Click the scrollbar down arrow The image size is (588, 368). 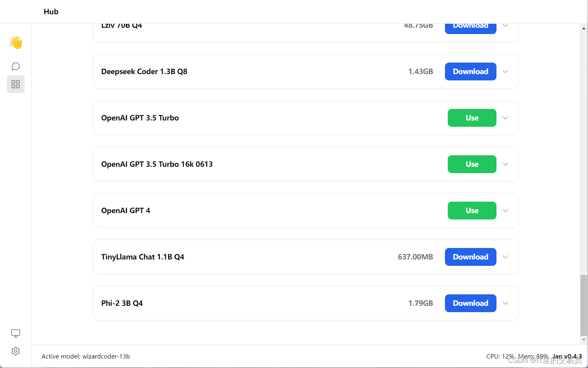(584, 340)
